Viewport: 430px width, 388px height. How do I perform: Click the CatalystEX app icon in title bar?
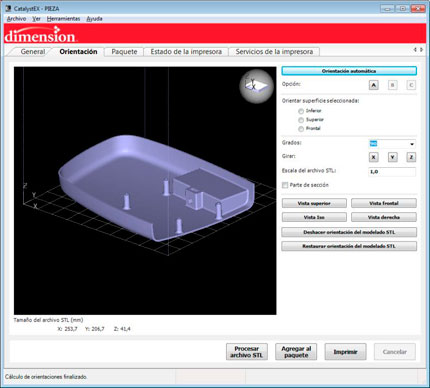(x=8, y=8)
